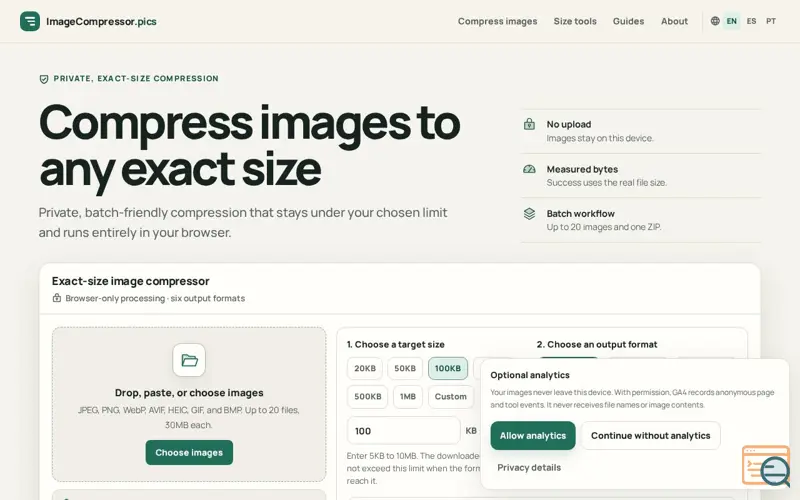This screenshot has width=800, height=500.
Task: Click the Batch workflow text
Action: (581, 214)
